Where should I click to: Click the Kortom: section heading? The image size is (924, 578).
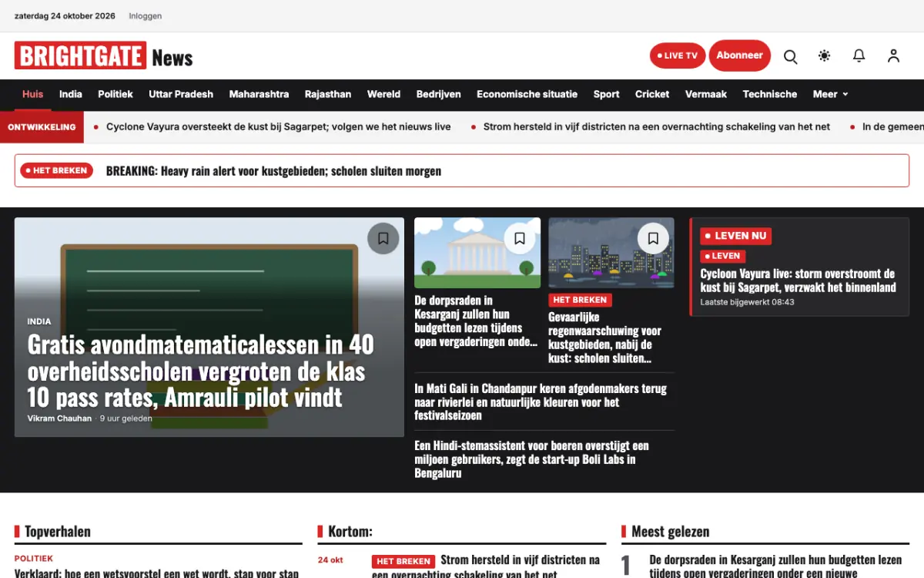tap(350, 531)
